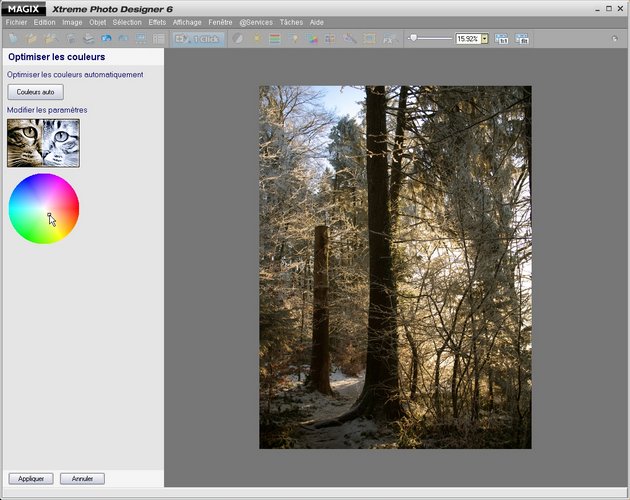Click the open folder icon in toolbar
Screen dimensions: 630x500
32,38
